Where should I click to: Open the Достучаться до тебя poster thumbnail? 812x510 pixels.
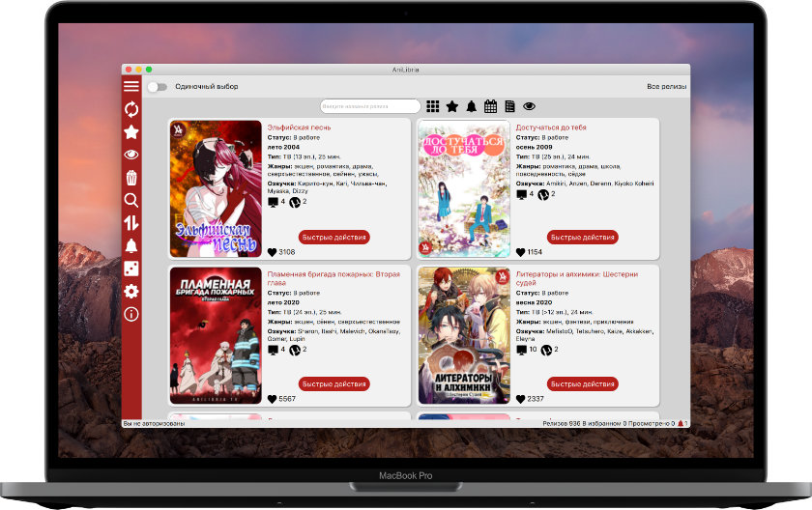[x=464, y=188]
